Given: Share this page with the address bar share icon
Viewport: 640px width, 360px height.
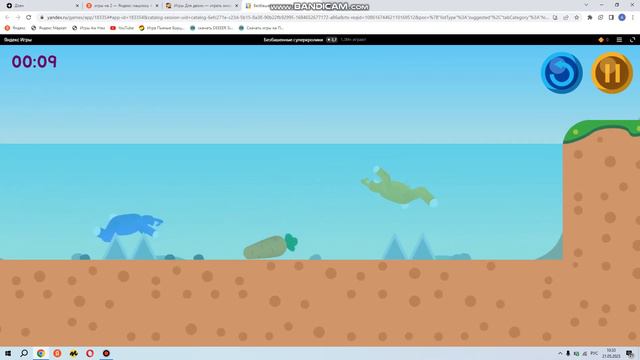Looking at the screenshot, I should point(566,18).
